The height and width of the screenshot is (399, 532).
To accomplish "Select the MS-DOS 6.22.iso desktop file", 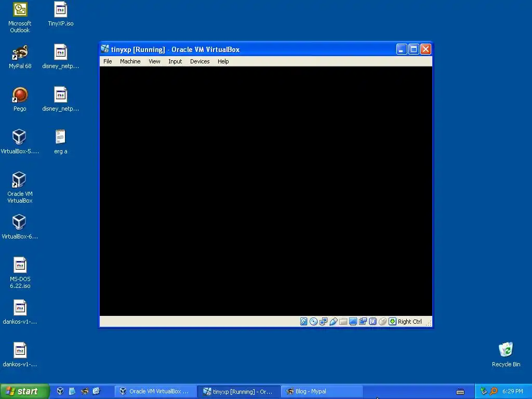I will coord(20,273).
